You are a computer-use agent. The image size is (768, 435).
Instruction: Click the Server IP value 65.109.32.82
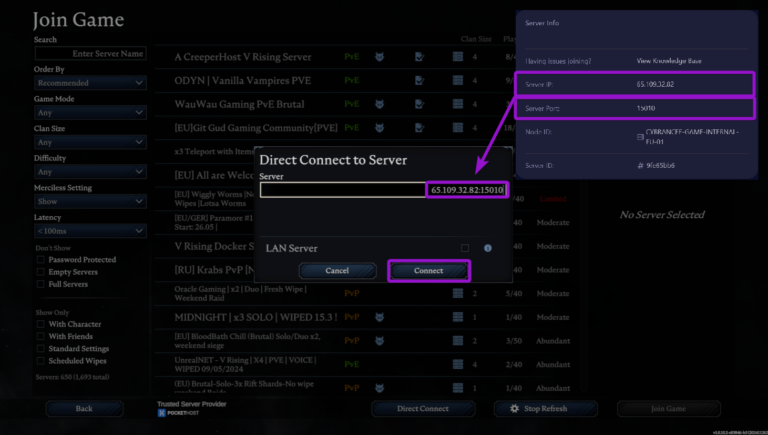click(655, 84)
